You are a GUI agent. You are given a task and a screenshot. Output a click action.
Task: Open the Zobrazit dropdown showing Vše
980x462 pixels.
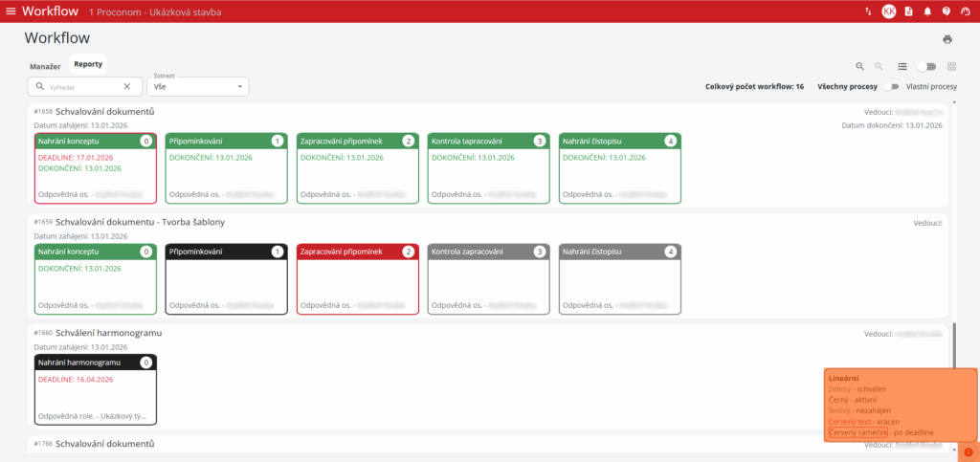click(x=198, y=86)
